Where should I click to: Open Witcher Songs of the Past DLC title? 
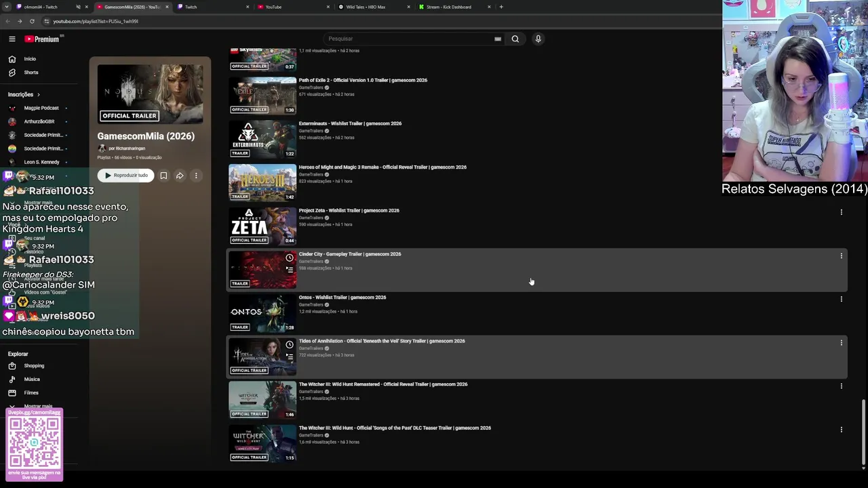pos(395,428)
